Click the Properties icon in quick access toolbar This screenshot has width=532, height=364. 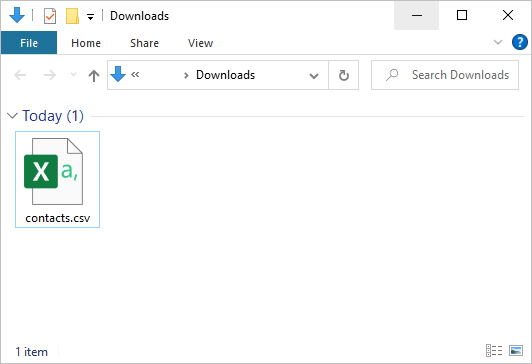(x=50, y=16)
